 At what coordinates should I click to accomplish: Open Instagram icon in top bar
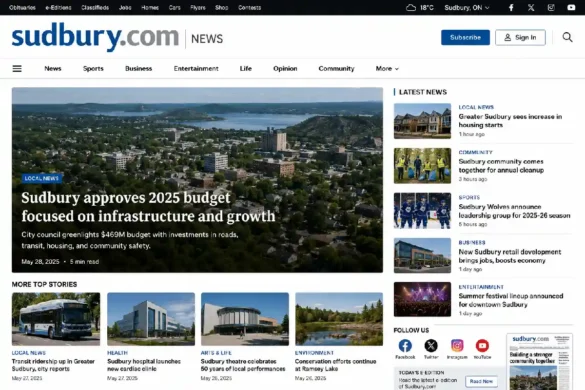[551, 7]
